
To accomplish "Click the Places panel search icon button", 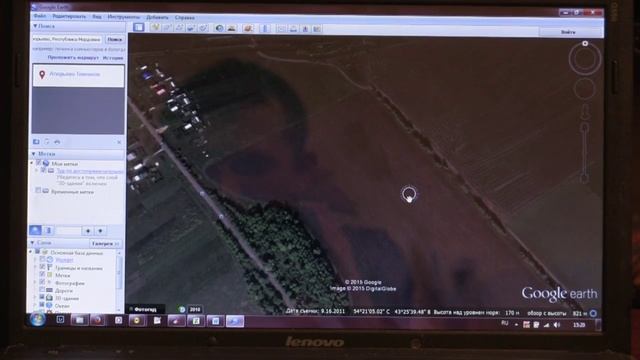I will pyautogui.click(x=36, y=230).
